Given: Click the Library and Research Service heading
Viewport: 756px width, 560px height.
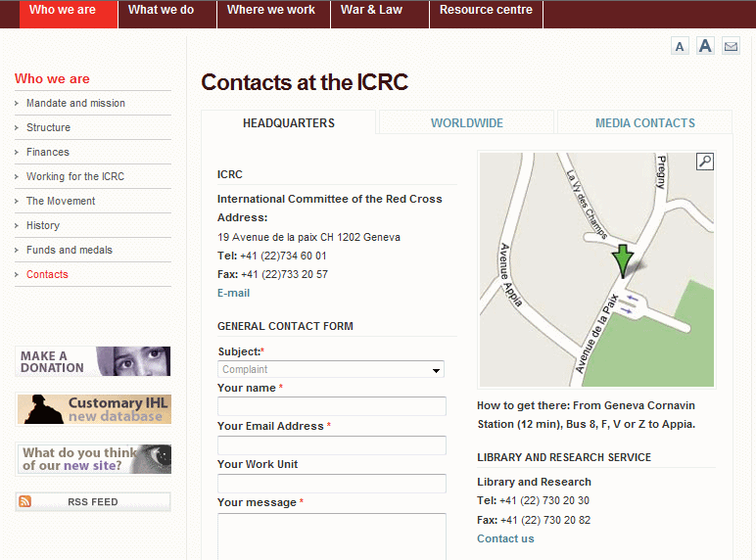Looking at the screenshot, I should pyautogui.click(x=564, y=457).
